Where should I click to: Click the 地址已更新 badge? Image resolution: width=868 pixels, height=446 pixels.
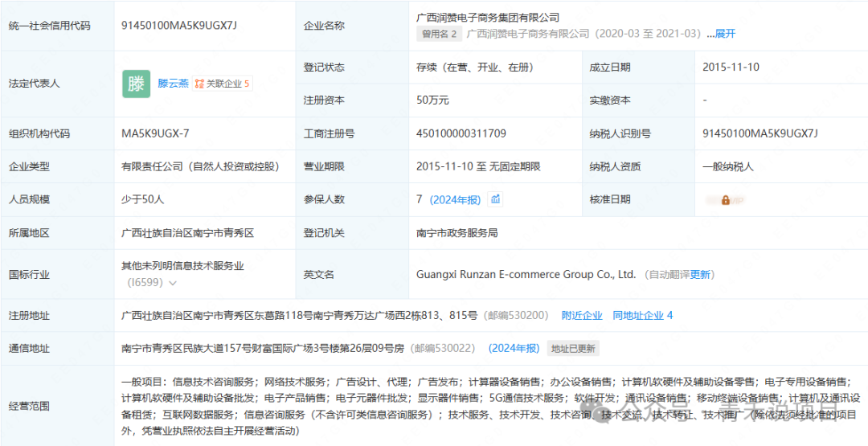[573, 349]
